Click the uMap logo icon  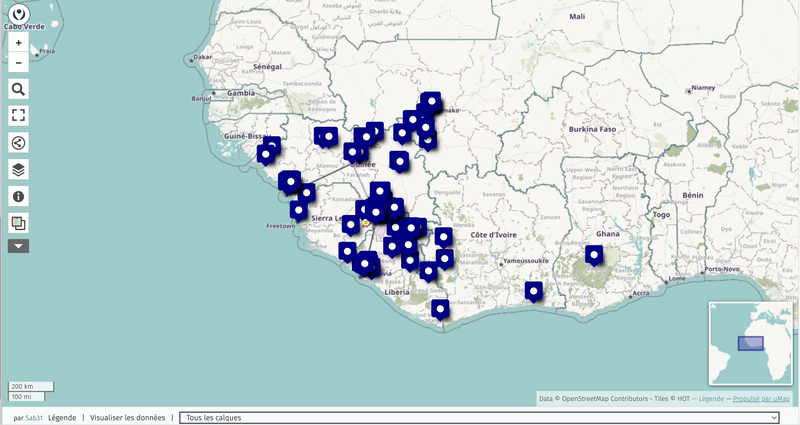(19, 14)
